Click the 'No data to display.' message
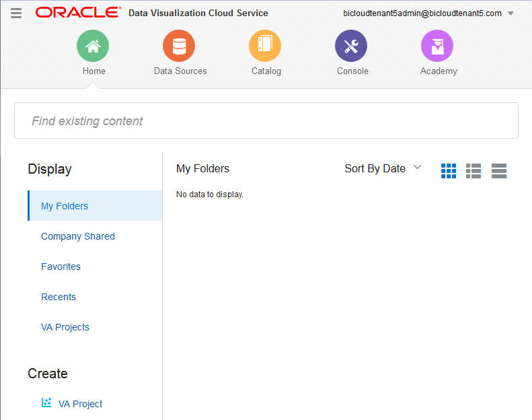The height and width of the screenshot is (420, 532). click(x=210, y=195)
